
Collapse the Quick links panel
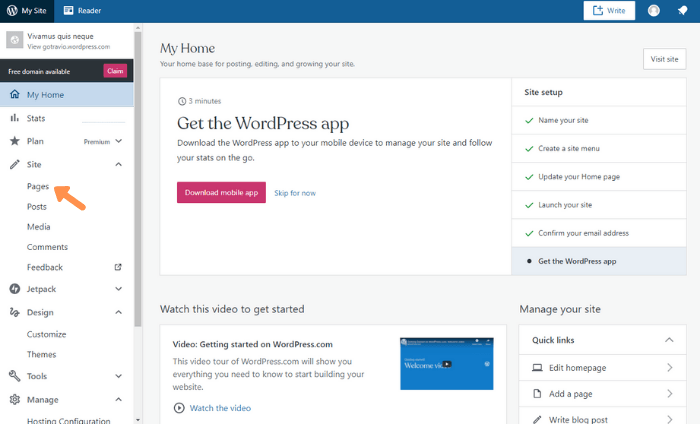(x=669, y=340)
